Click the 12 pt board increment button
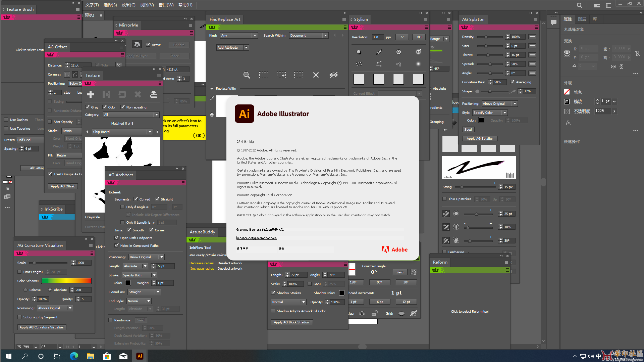The width and height of the screenshot is (644, 362). (406, 302)
